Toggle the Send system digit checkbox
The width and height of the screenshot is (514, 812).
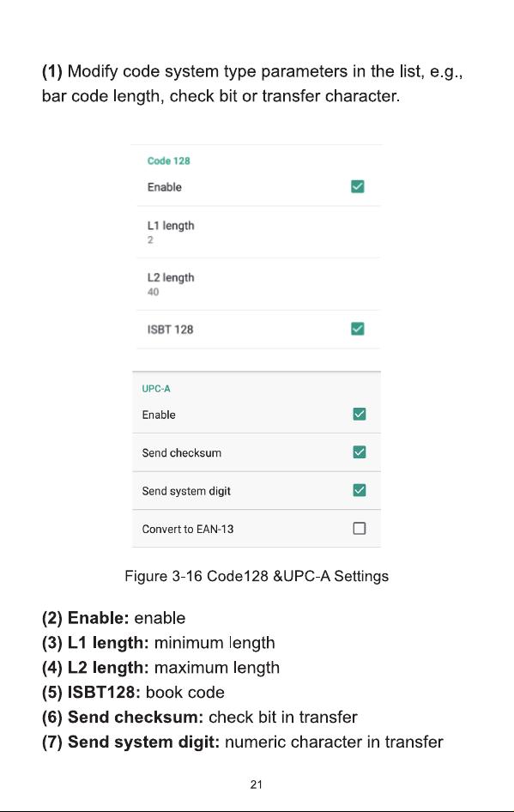click(x=360, y=490)
